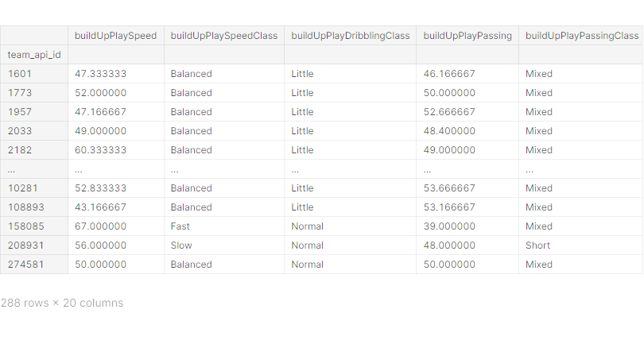Click the passing value 39.000000

[449, 226]
